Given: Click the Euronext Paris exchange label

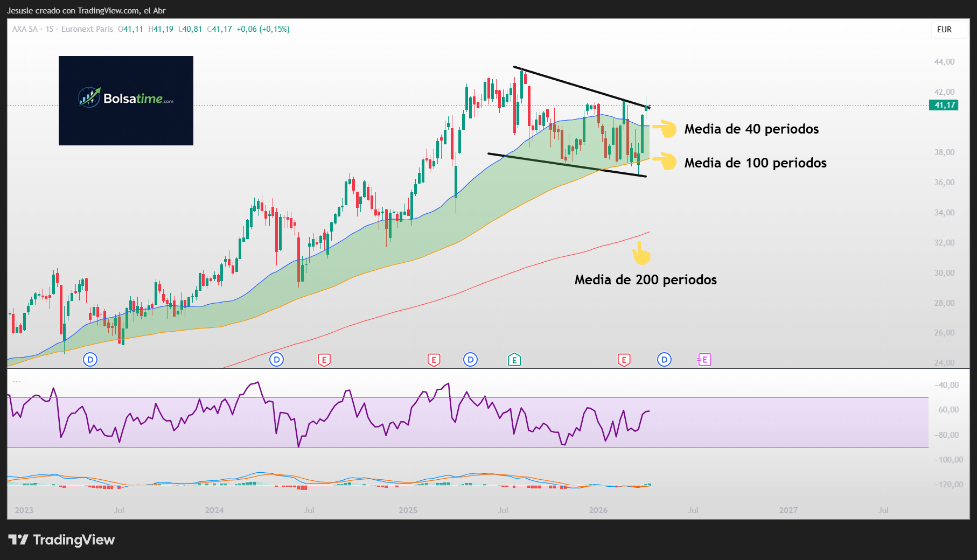Looking at the screenshot, I should (87, 29).
